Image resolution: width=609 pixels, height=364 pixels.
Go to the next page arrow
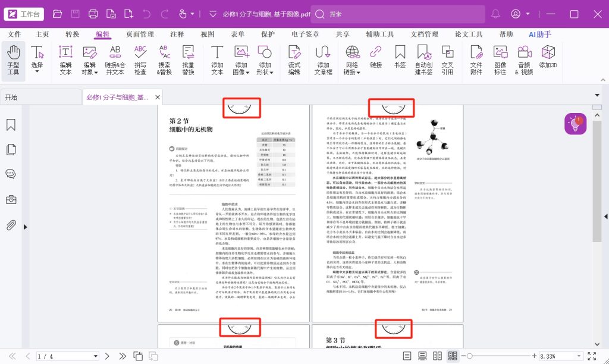tap(107, 356)
